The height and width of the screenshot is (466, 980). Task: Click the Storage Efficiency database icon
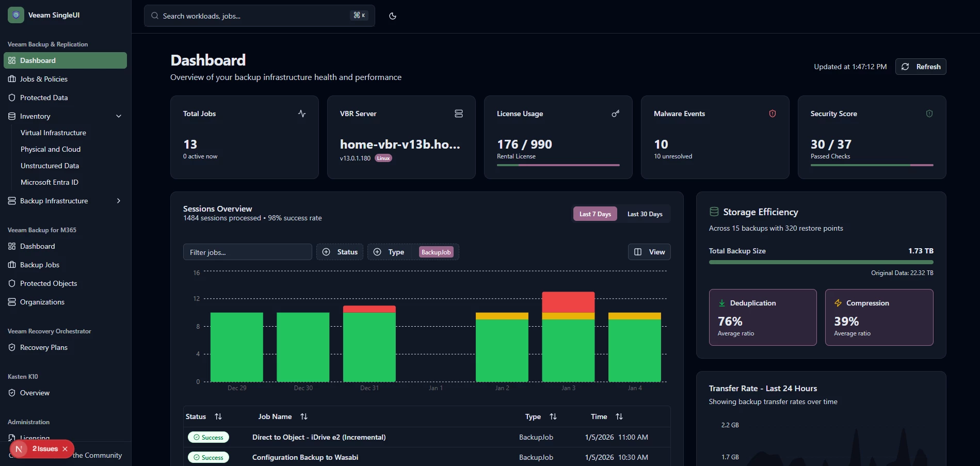714,212
